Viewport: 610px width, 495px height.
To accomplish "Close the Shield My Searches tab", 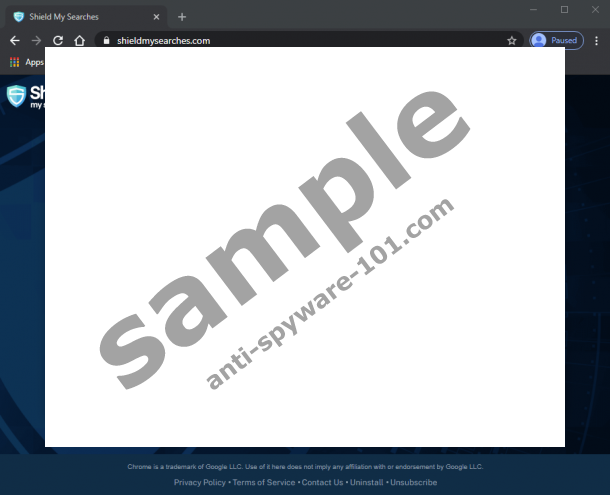I will click(157, 16).
